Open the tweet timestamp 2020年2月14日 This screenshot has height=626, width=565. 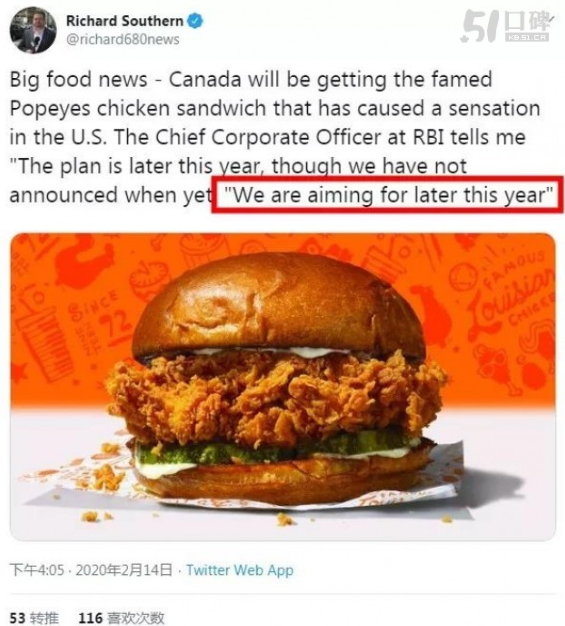[x=124, y=570]
